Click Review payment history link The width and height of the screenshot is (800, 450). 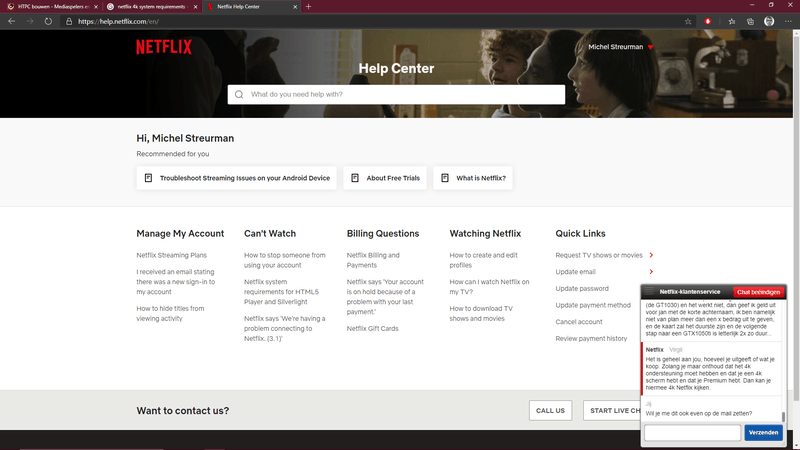[x=591, y=339]
